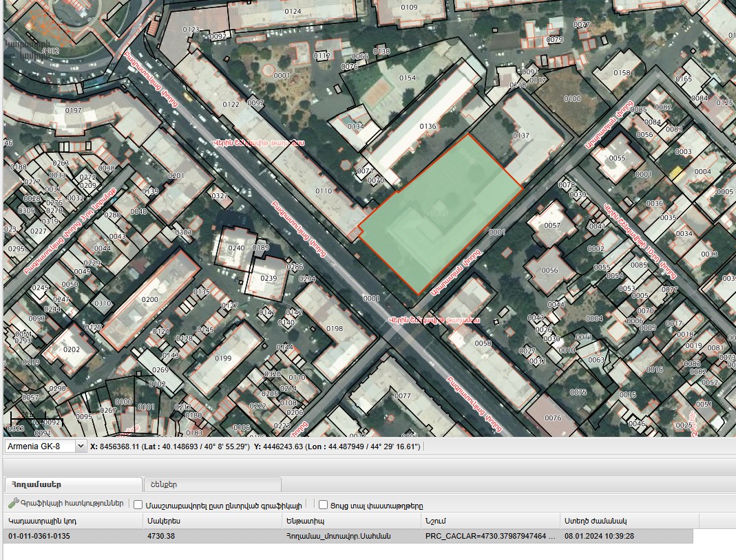Open Գրաֆիկայի հատկություններ button
Image resolution: width=736 pixels, height=560 pixels.
[x=67, y=504]
